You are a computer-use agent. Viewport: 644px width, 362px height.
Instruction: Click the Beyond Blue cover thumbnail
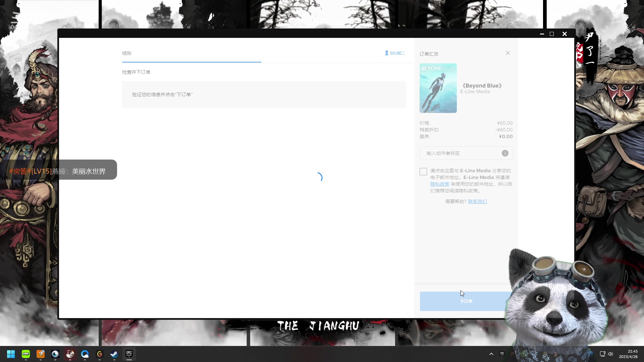(x=438, y=88)
